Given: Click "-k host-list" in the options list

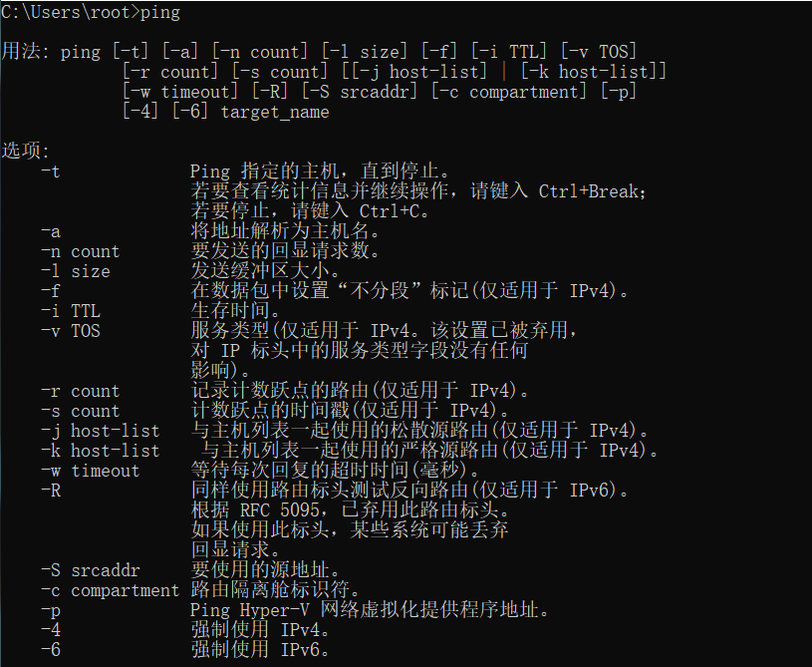Looking at the screenshot, I should [x=100, y=451].
